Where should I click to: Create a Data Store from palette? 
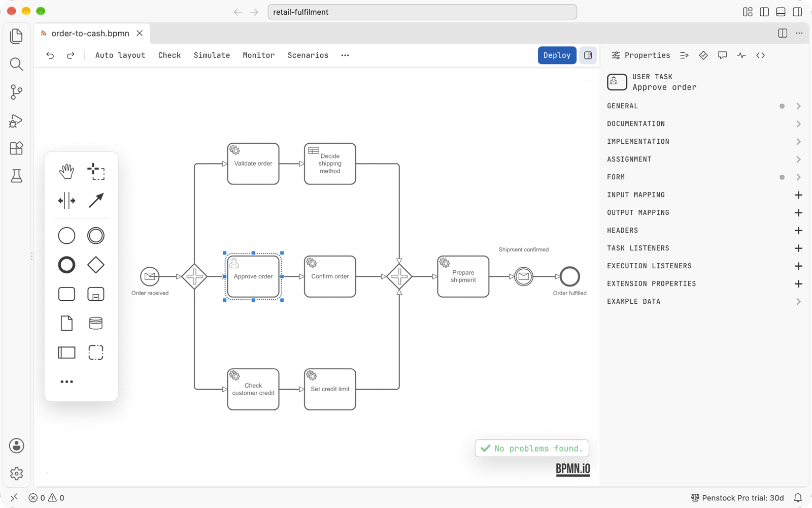(x=96, y=323)
